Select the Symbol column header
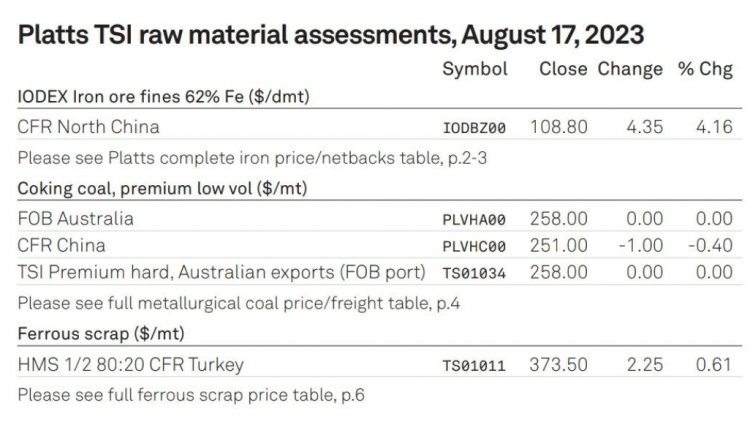This screenshot has width=750, height=430. (x=474, y=69)
